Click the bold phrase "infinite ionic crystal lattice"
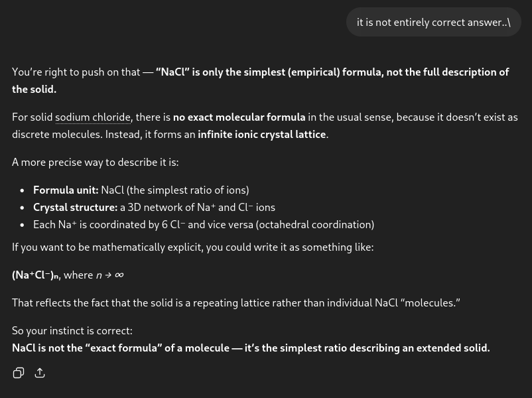This screenshot has width=532, height=398. coord(262,135)
